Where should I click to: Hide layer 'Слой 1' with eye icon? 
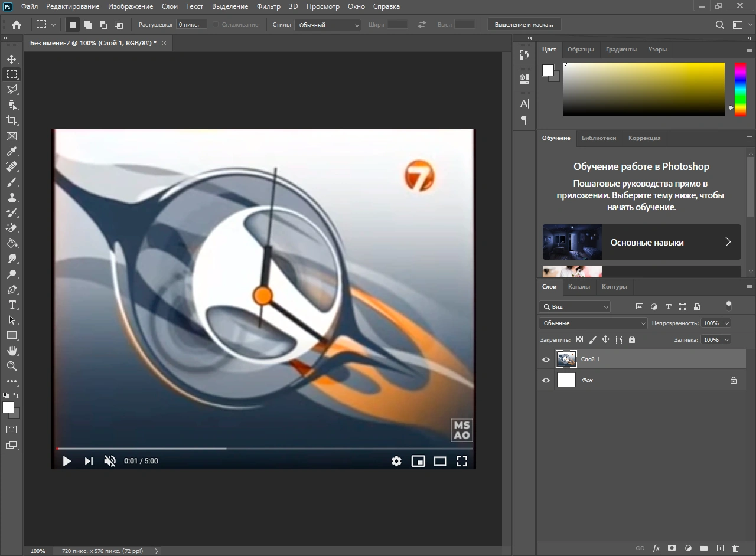tap(546, 359)
